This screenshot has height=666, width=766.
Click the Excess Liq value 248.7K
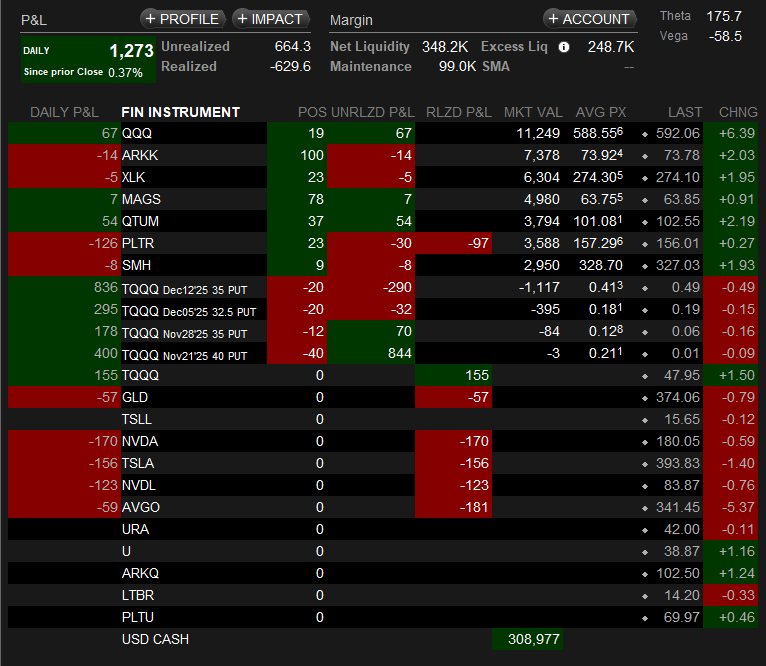pos(611,47)
